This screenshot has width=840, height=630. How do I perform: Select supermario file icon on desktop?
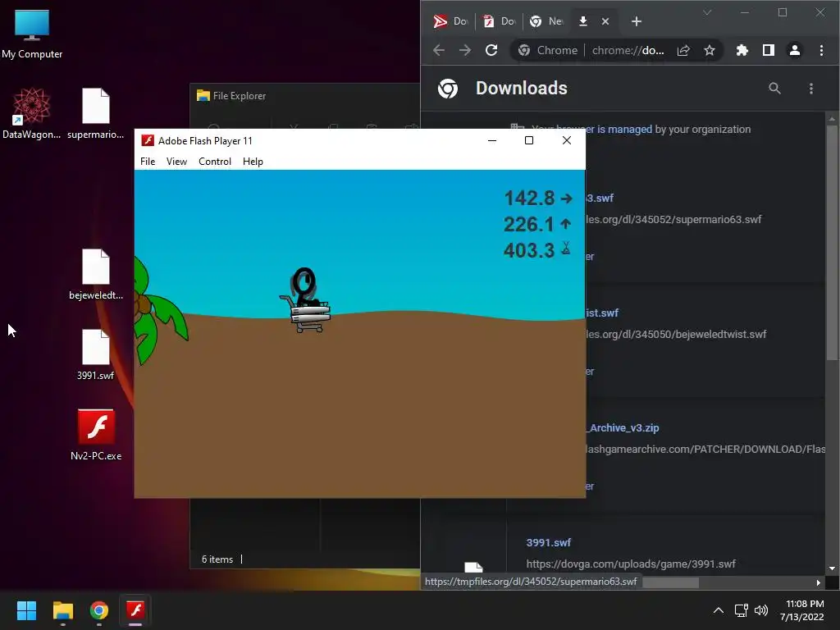96,113
